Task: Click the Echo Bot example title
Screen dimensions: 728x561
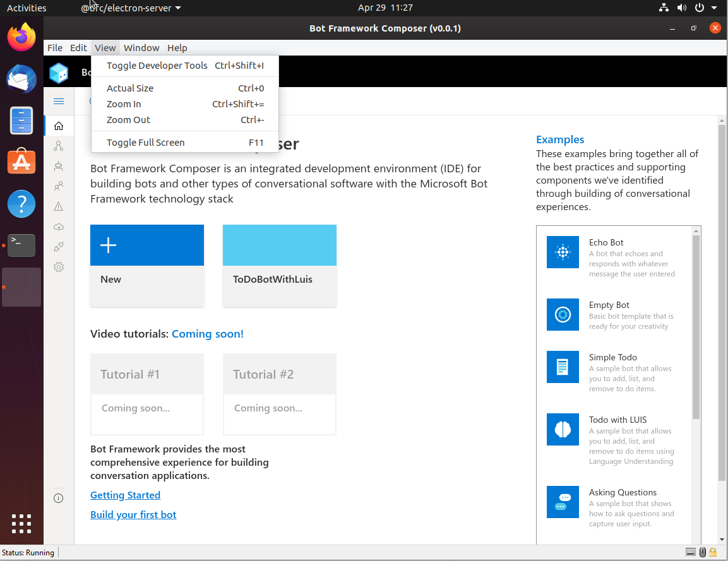Action: [606, 242]
